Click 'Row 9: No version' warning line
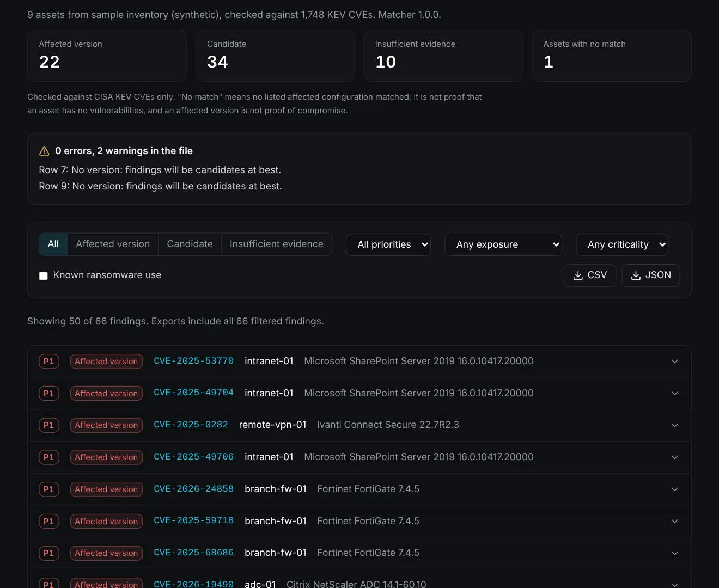This screenshot has height=588, width=719. (160, 186)
